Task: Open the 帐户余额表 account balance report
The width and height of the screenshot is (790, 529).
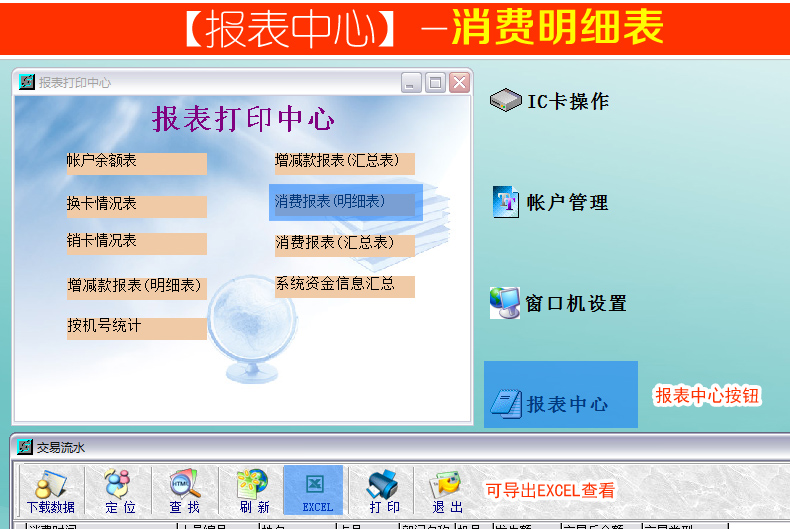Action: tap(136, 162)
